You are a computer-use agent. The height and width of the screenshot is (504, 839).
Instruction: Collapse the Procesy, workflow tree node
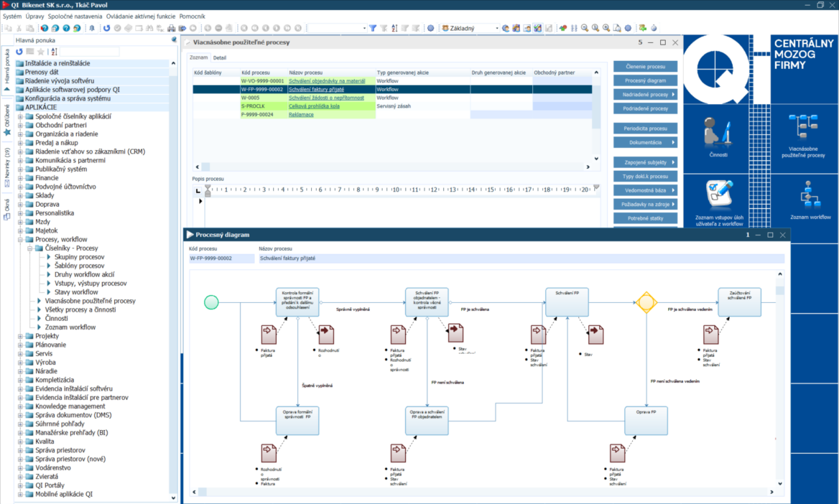pyautogui.click(x=20, y=240)
